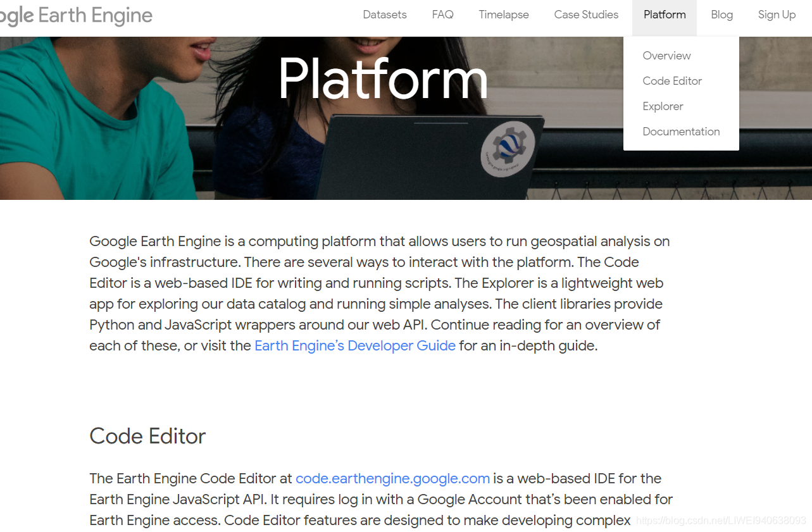The image size is (812, 532).
Task: Open the Earth Engine's Developer Guide link
Action: click(x=355, y=345)
